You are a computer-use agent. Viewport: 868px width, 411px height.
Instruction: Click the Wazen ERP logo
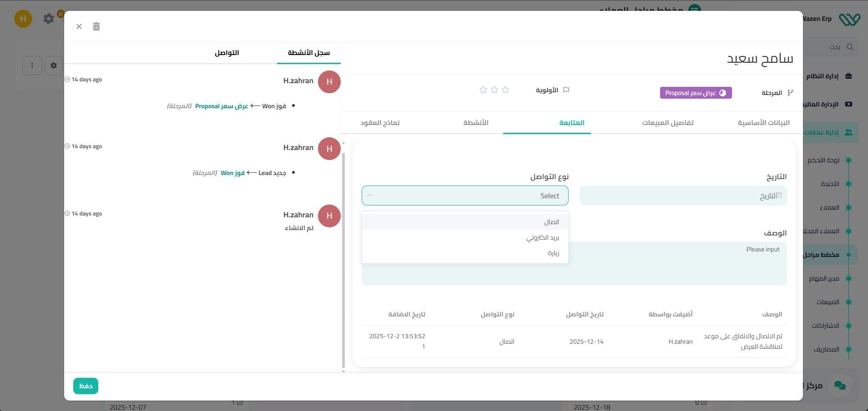click(x=849, y=19)
